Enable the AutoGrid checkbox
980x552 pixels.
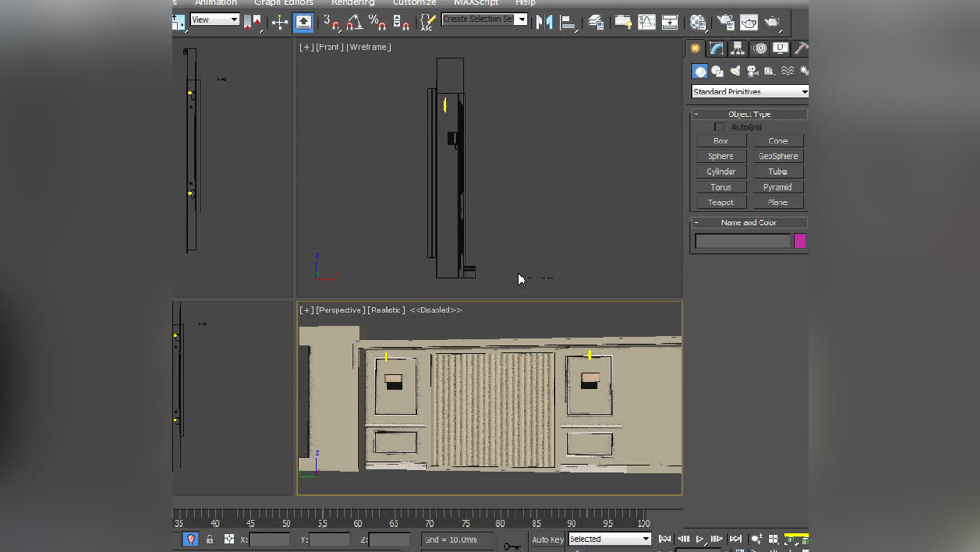719,127
